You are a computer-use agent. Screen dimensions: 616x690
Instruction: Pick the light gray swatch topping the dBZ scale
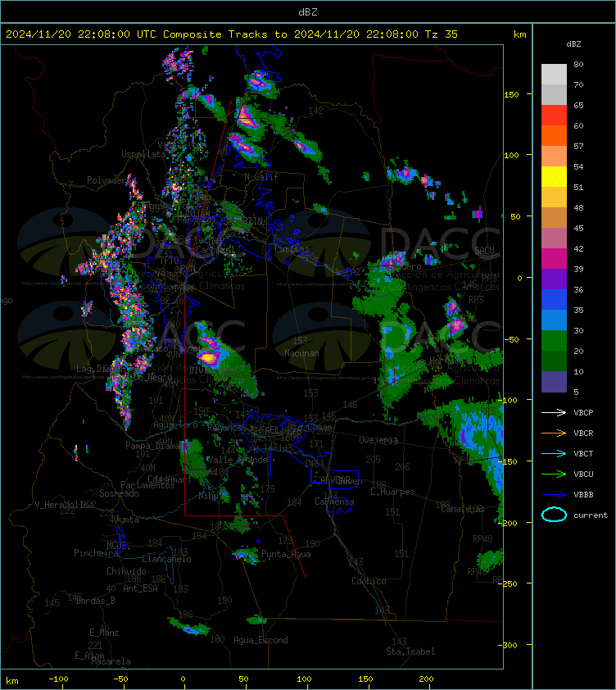pyautogui.click(x=554, y=74)
